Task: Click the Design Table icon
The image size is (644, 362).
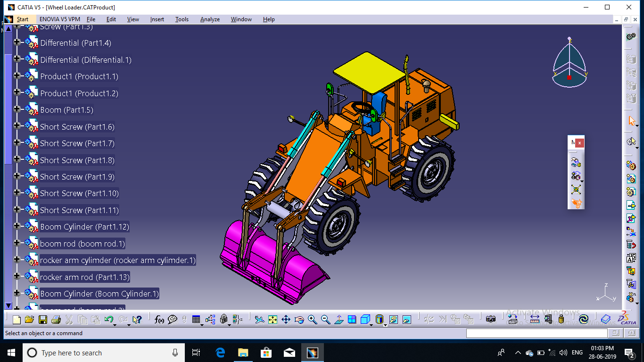Action: tap(197, 320)
